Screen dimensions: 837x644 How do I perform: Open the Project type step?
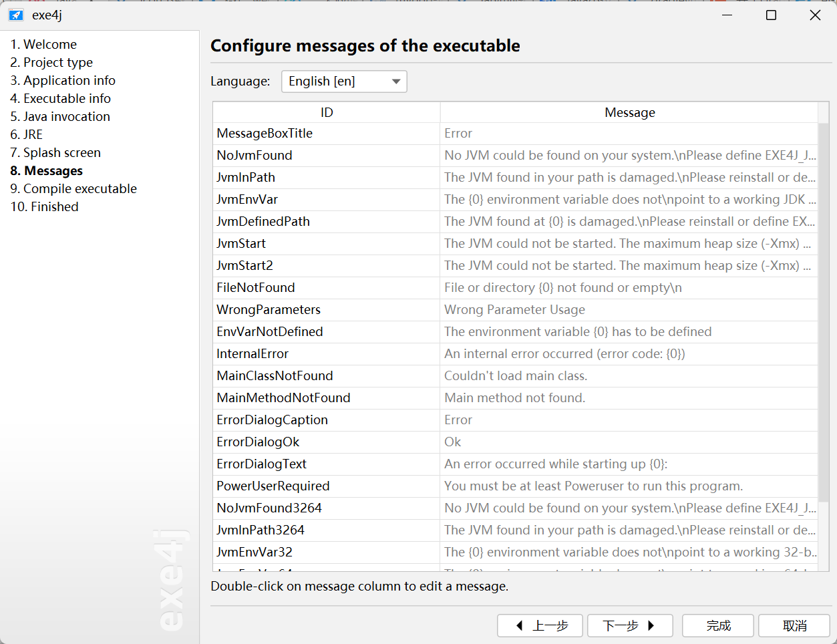click(x=51, y=62)
